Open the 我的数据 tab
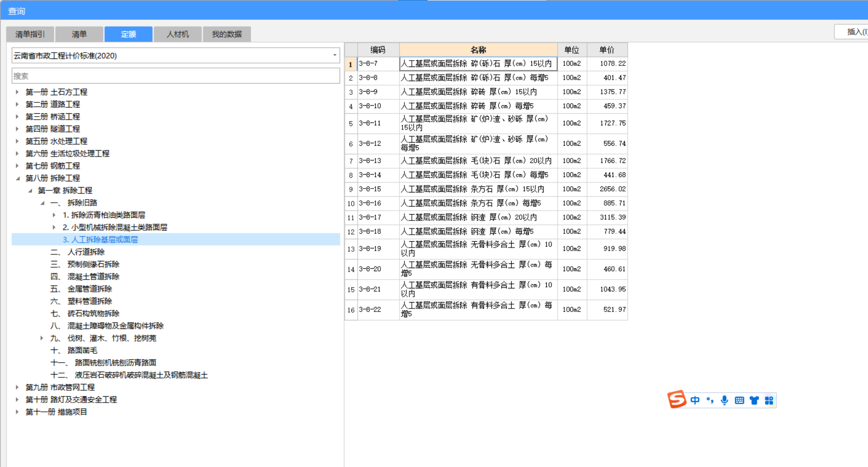The width and height of the screenshot is (868, 467). click(227, 34)
